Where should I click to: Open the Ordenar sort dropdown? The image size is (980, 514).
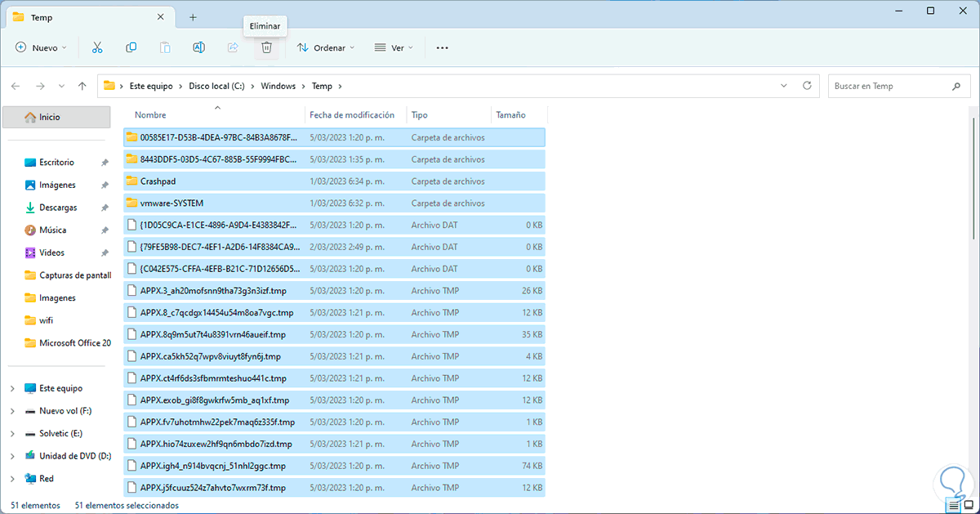[325, 48]
